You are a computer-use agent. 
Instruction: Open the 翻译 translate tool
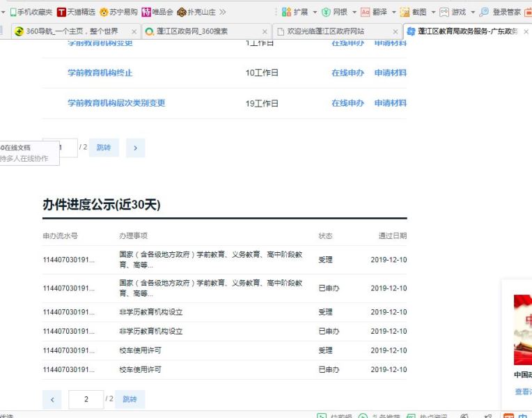click(374, 13)
